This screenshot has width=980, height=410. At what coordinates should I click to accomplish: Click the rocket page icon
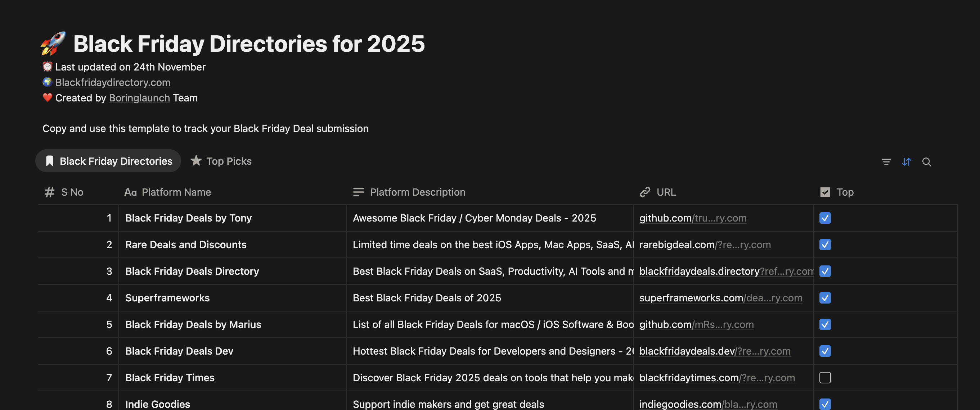(53, 43)
